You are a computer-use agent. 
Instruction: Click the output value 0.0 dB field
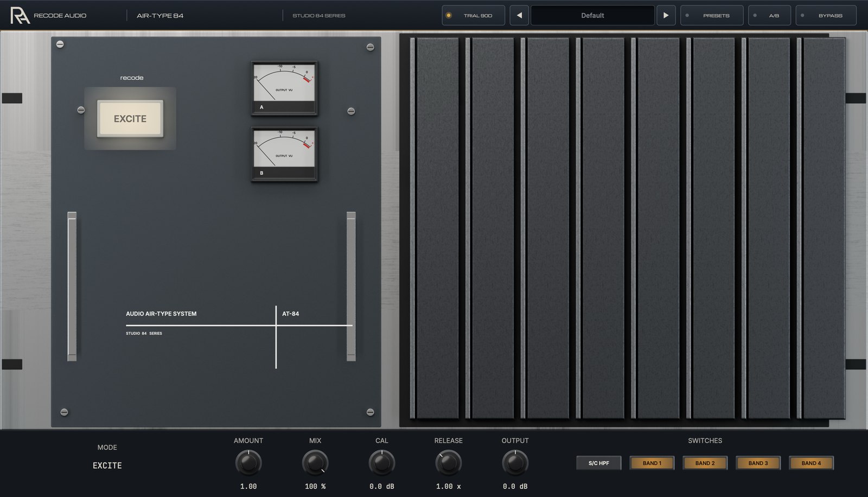(515, 486)
